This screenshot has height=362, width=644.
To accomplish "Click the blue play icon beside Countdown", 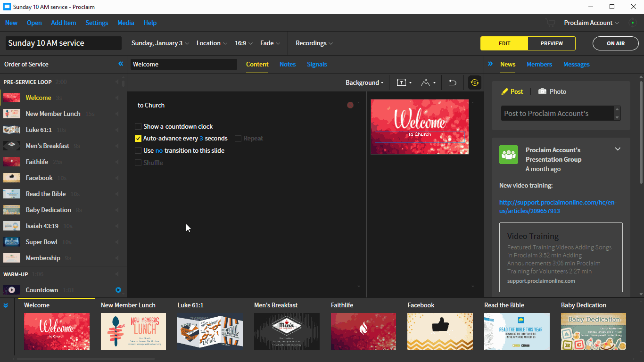I will [x=118, y=290].
